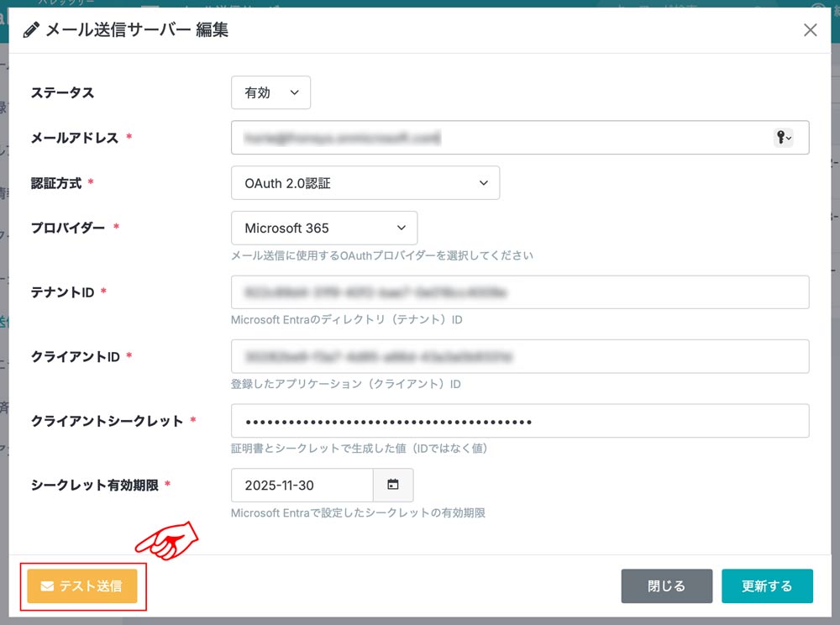The image size is (840, 625).
Task: Select the クライアントID text field
Action: point(519,356)
